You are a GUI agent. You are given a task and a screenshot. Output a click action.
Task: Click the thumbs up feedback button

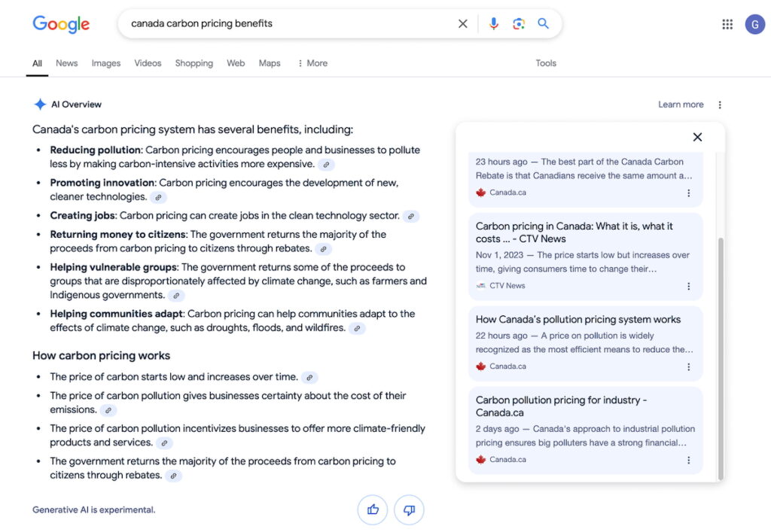tap(373, 509)
